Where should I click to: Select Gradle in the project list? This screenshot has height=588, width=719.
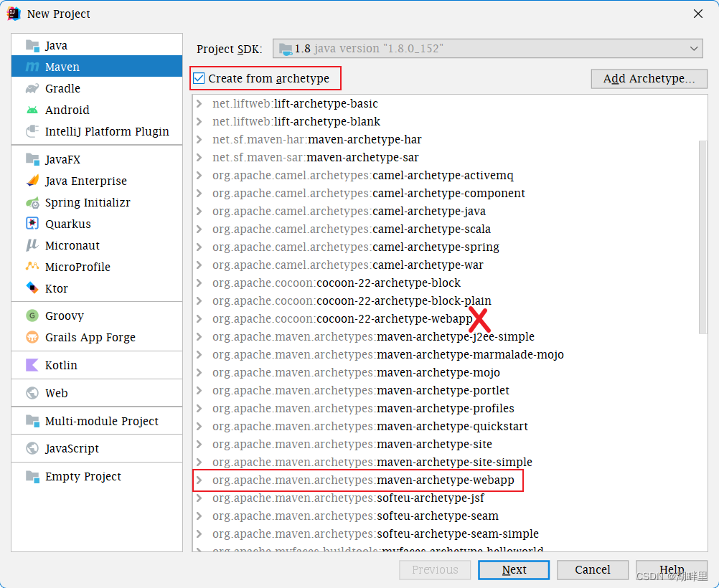coord(97,88)
